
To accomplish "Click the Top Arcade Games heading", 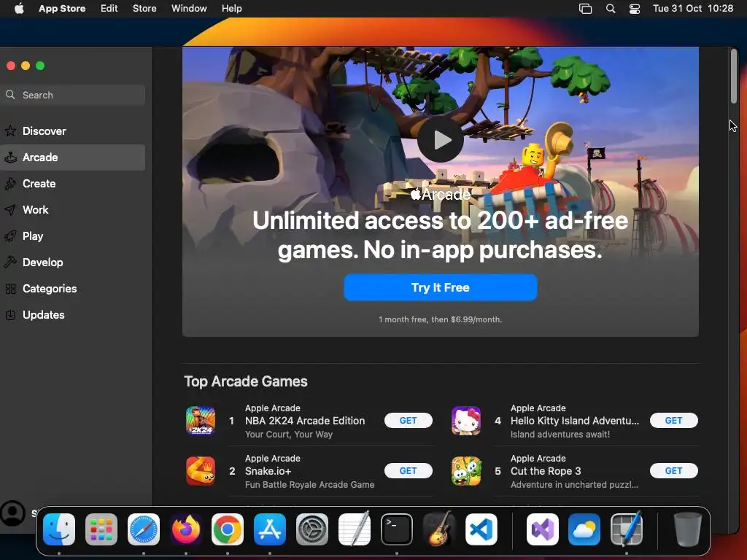I will 246,381.
